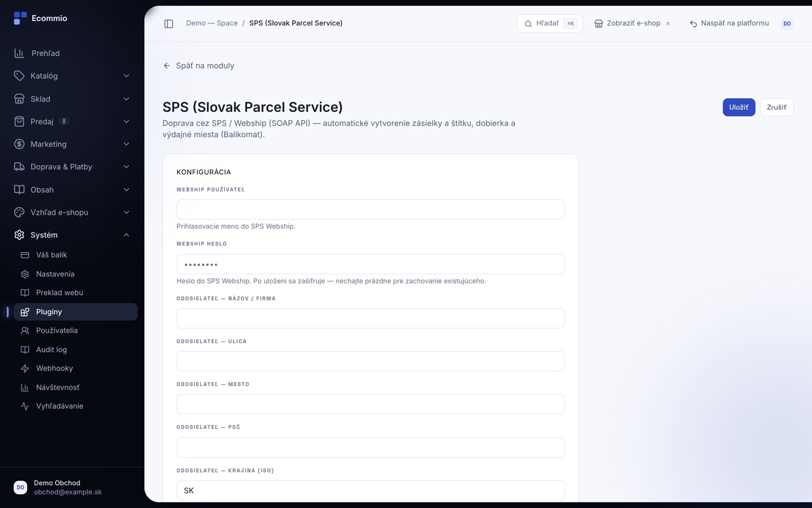Expand the Sklad menu chevron

coord(126,99)
